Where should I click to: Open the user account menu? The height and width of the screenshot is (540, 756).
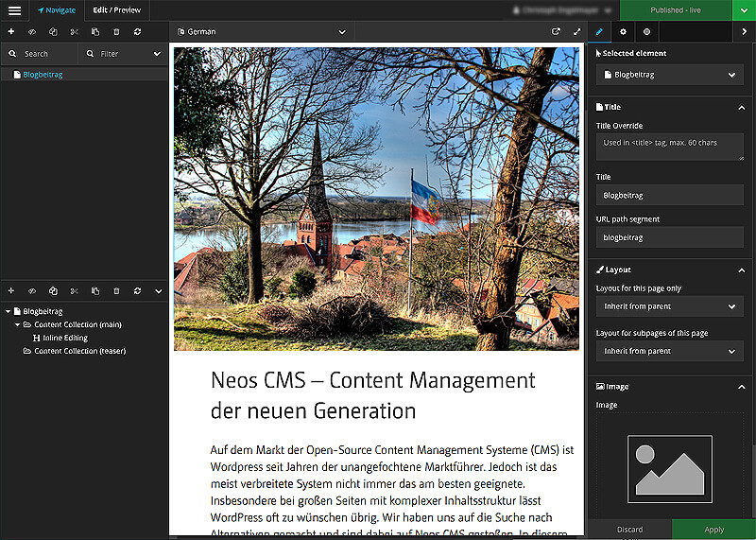point(561,10)
